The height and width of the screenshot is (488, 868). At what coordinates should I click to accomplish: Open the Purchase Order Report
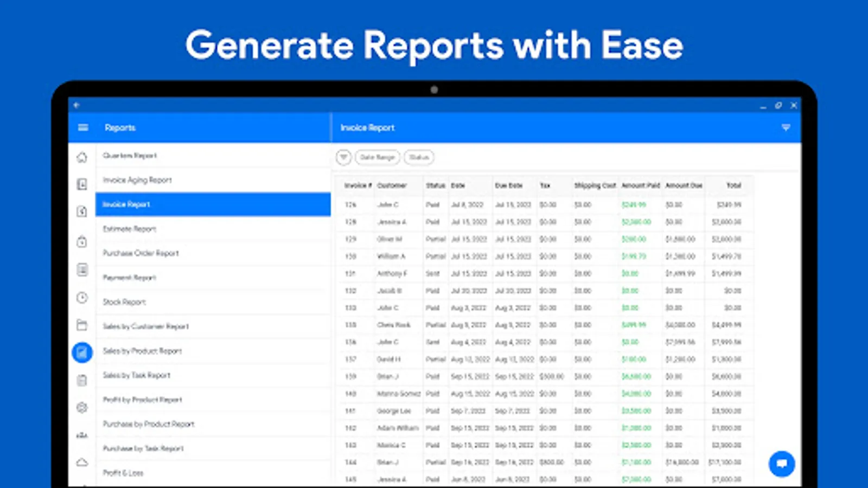point(213,253)
